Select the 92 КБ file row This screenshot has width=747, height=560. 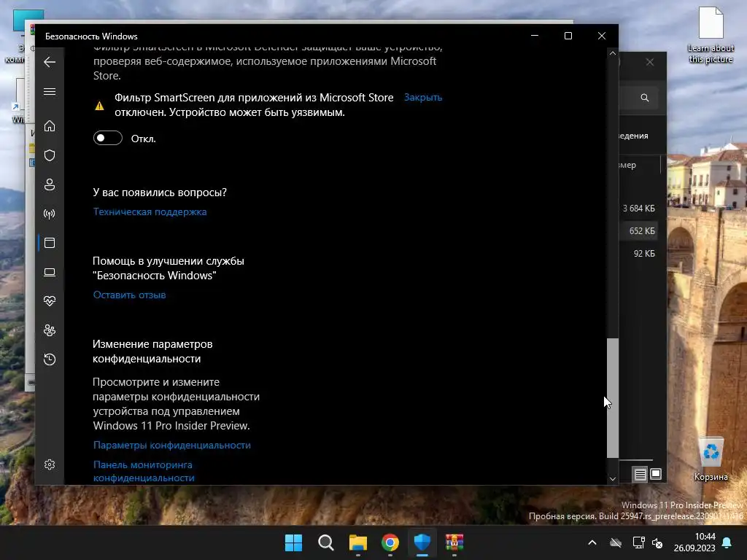638,253
